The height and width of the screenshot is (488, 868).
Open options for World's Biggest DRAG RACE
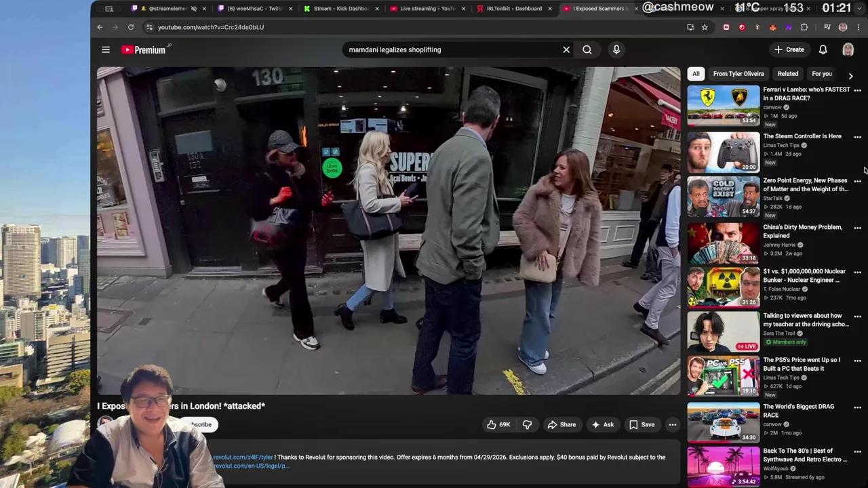coord(857,407)
